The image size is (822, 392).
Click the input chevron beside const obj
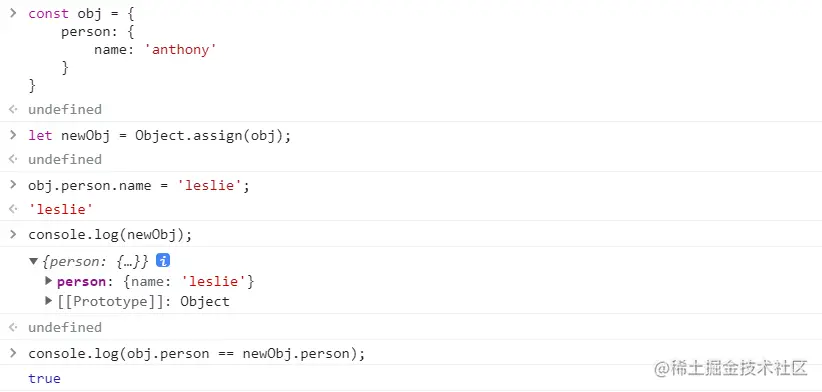click(x=14, y=13)
